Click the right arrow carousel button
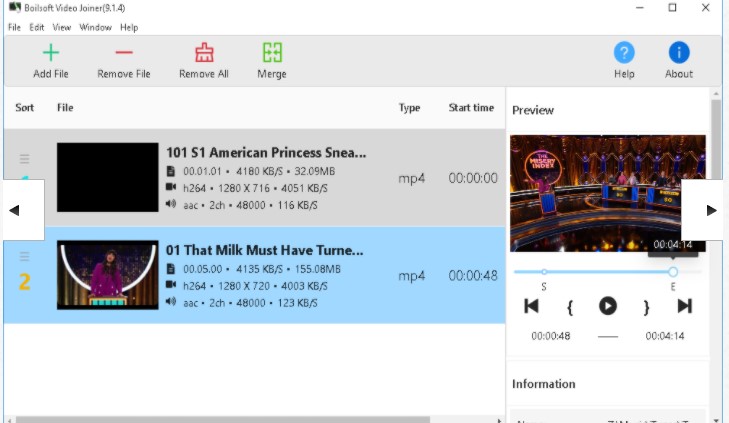The width and height of the screenshot is (729, 423). (x=711, y=210)
